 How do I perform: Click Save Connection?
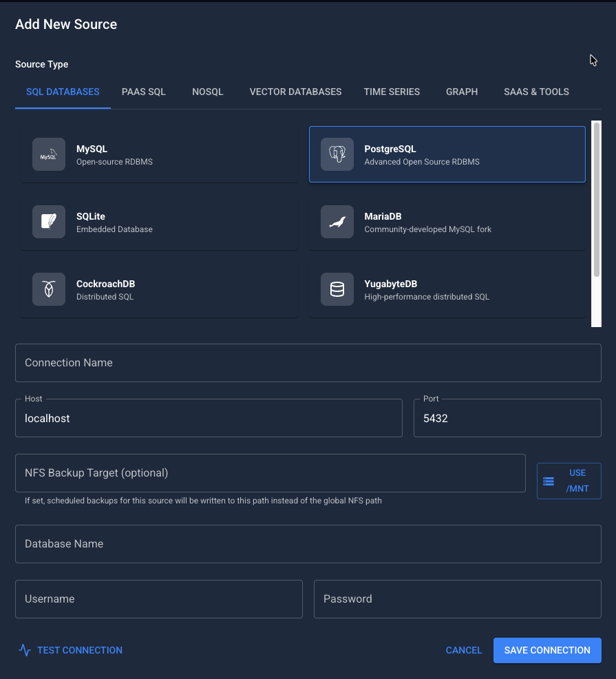pyautogui.click(x=547, y=650)
